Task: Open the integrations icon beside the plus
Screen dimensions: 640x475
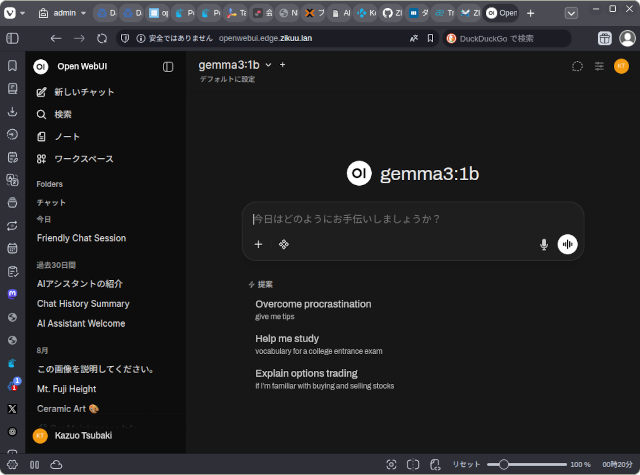Action: [x=284, y=244]
